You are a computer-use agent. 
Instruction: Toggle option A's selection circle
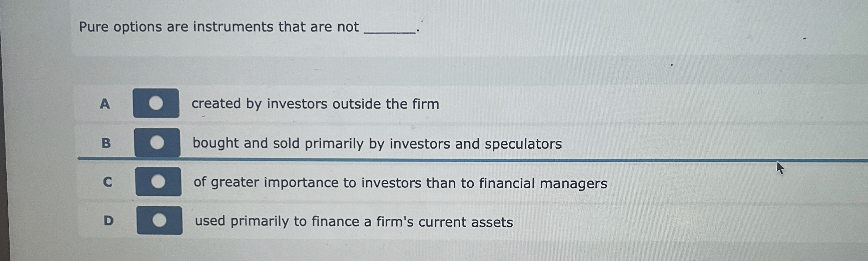[x=157, y=103]
